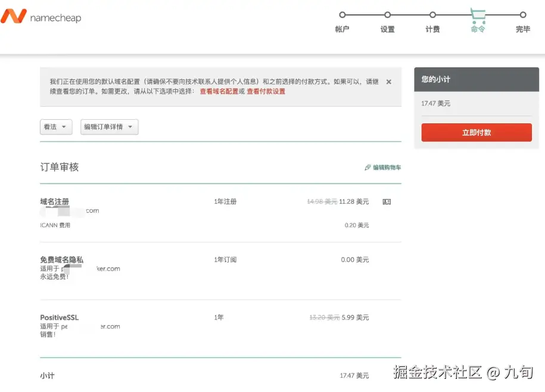Click the 域名注册 item heading

click(55, 202)
